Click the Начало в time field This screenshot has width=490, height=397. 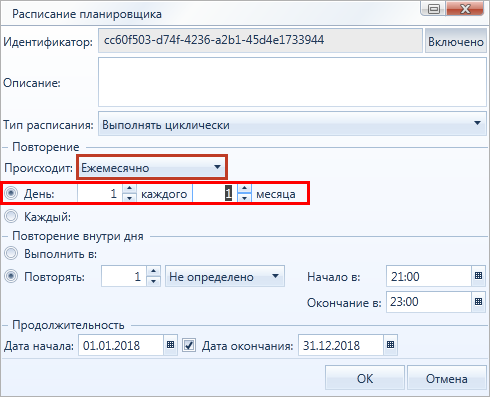pos(429,276)
